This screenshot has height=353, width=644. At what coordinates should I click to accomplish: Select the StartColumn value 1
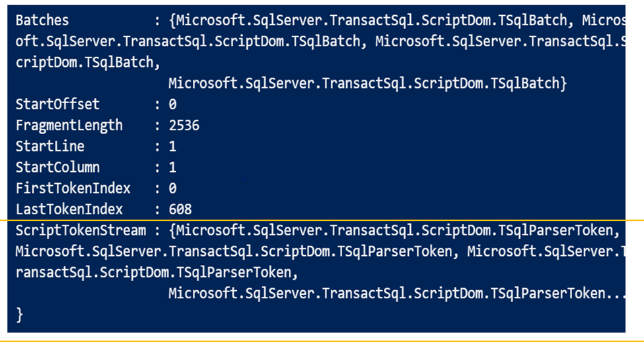coord(172,168)
